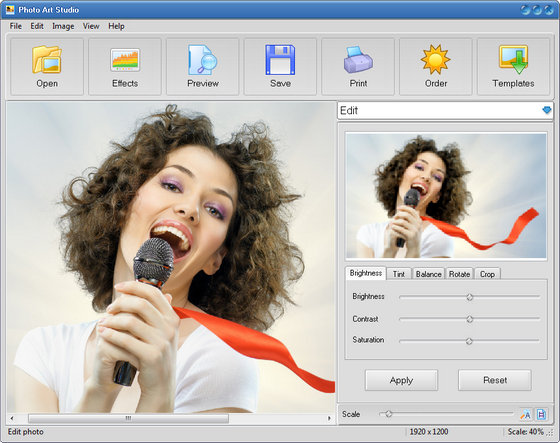Click the Open folder icon
The image size is (560, 443).
click(47, 60)
